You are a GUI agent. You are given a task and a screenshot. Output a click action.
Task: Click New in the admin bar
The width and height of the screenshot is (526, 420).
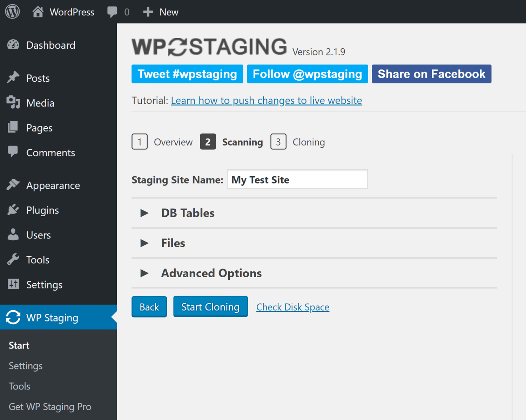(x=169, y=12)
